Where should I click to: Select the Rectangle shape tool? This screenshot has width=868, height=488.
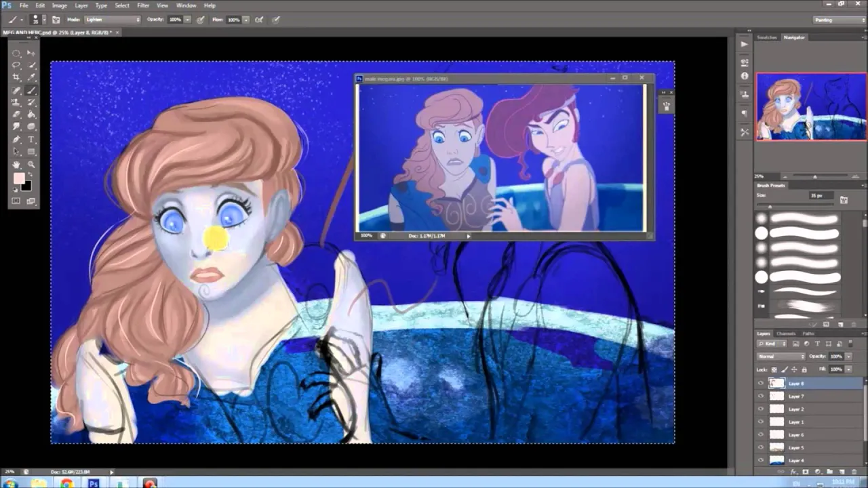click(31, 151)
